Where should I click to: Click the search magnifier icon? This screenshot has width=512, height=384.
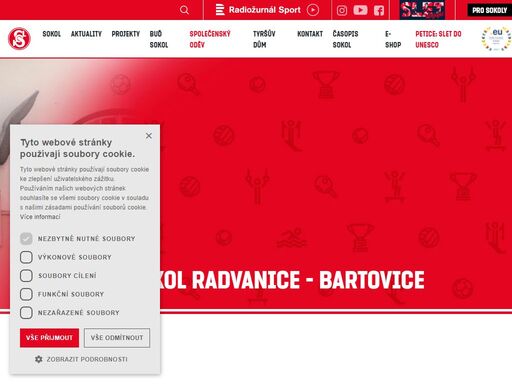[184, 10]
